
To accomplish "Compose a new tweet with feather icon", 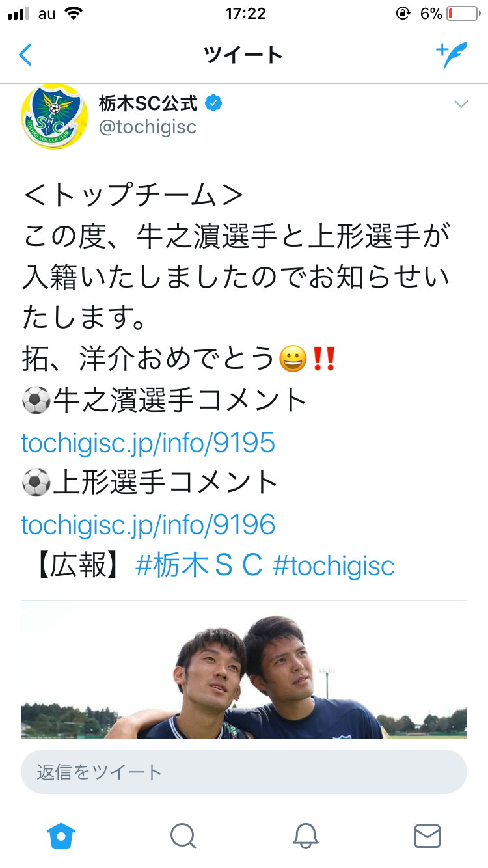I will point(452,55).
